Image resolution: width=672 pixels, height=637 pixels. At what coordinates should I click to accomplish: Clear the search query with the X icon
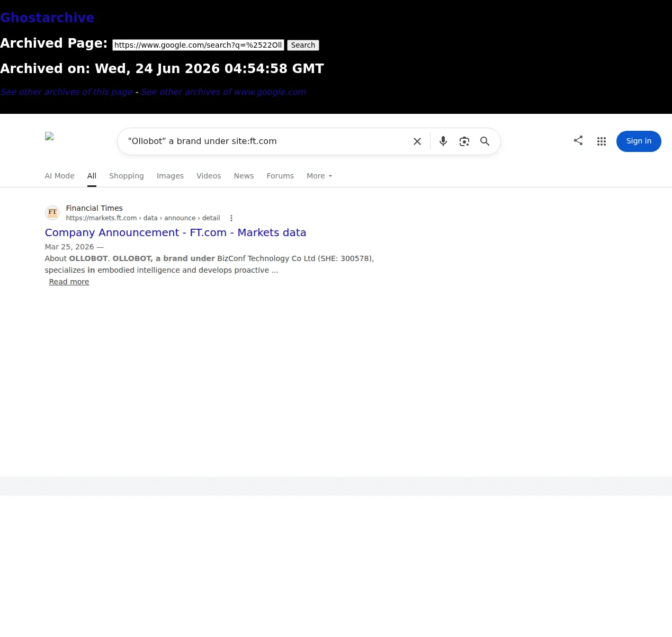tap(417, 141)
